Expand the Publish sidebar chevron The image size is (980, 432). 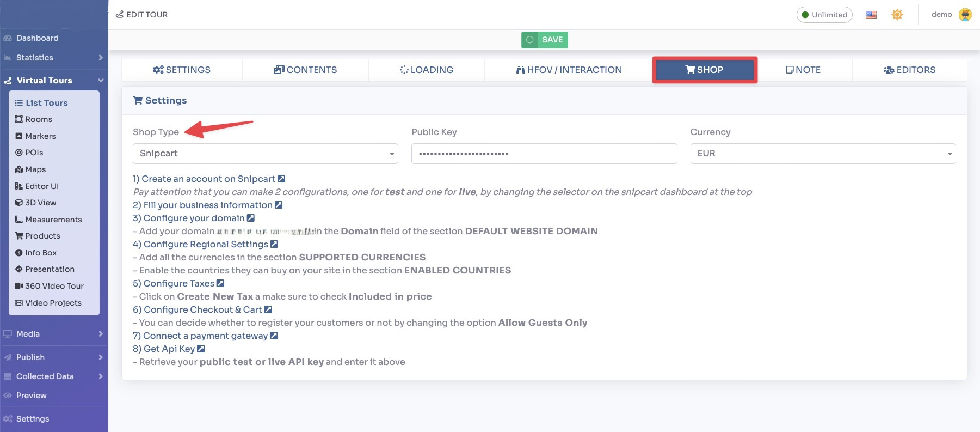101,357
